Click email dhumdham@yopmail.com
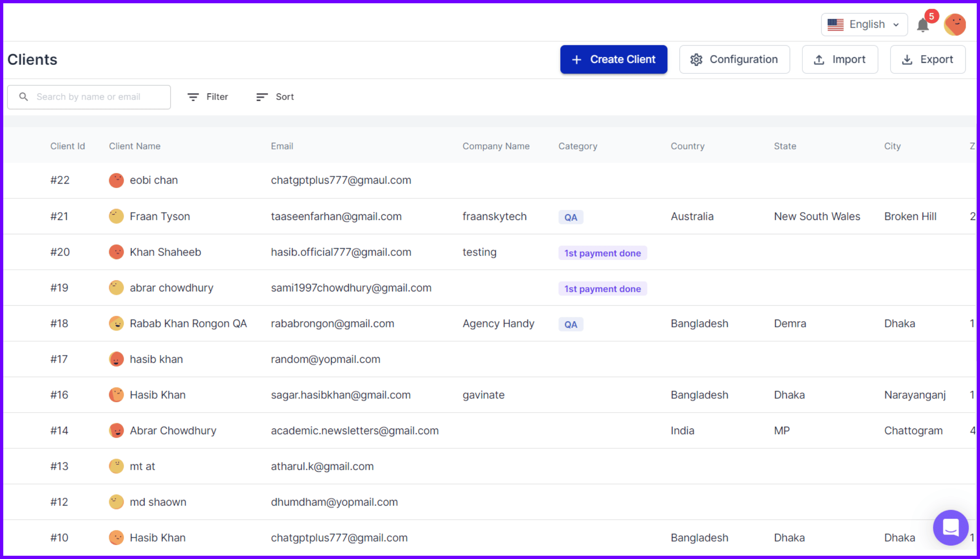 pos(334,502)
